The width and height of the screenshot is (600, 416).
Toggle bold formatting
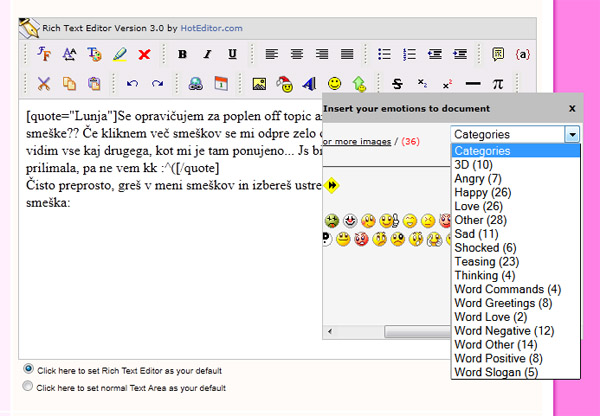[x=182, y=54]
